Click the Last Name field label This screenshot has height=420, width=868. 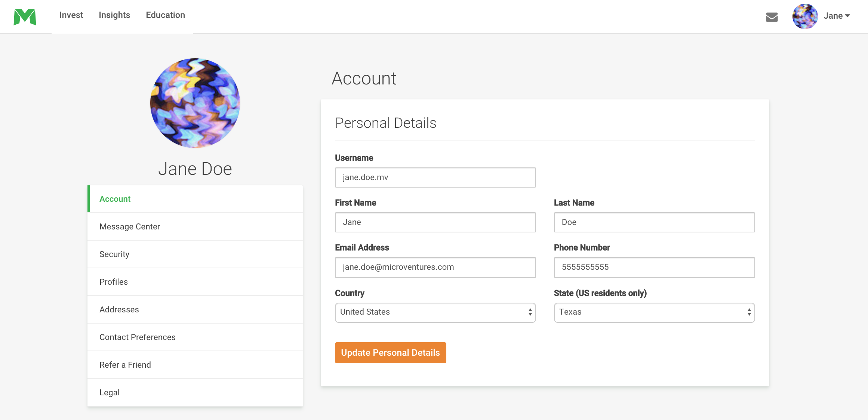(x=574, y=203)
